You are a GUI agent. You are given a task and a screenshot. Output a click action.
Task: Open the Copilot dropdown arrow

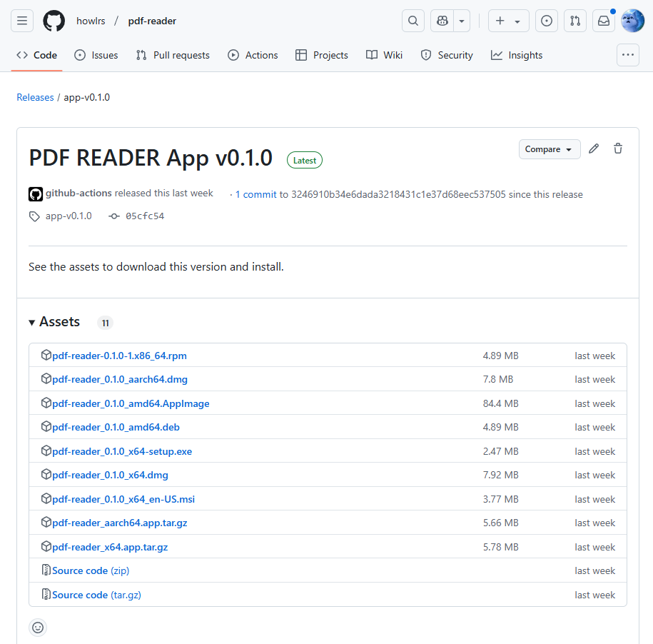pyautogui.click(x=461, y=21)
